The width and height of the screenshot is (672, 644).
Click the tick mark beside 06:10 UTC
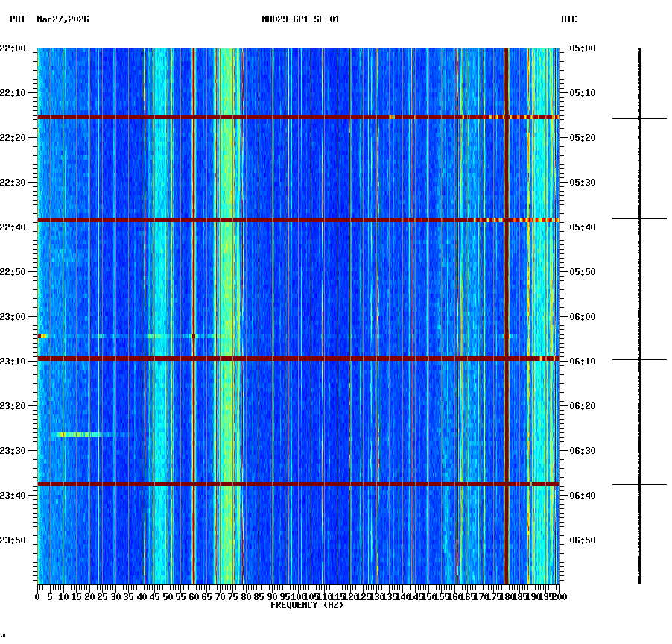coord(562,360)
